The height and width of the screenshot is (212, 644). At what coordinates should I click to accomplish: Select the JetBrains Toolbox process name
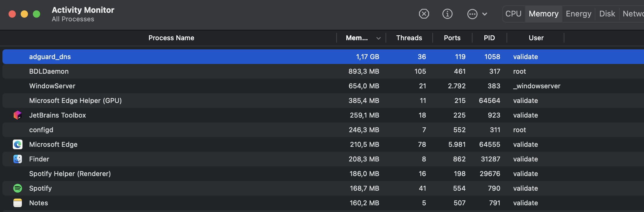point(57,115)
